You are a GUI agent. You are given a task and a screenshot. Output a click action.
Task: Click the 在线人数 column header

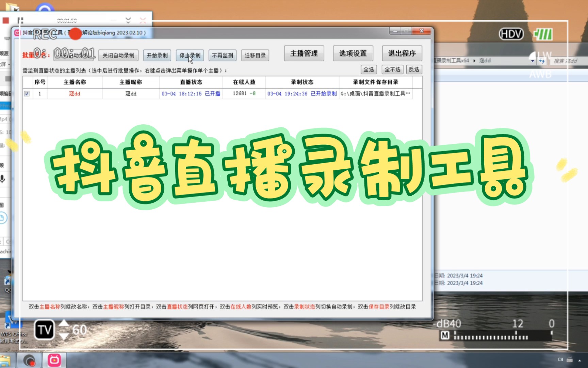click(x=244, y=82)
